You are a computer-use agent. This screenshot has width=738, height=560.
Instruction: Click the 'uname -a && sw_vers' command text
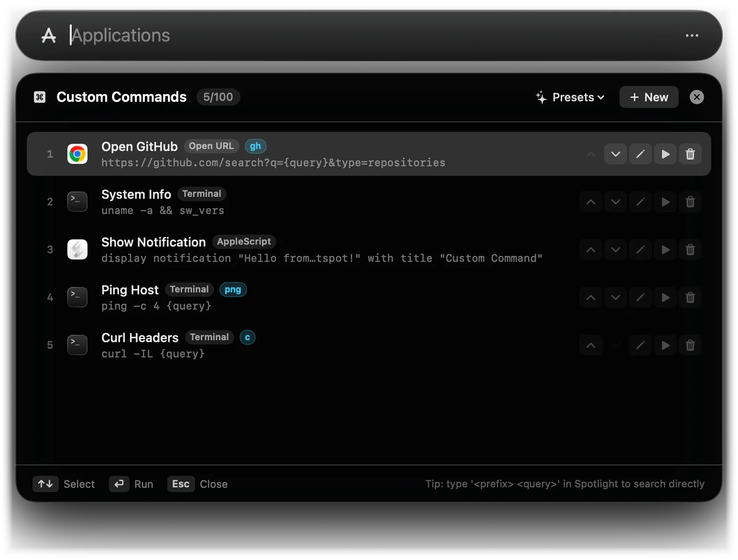163,211
